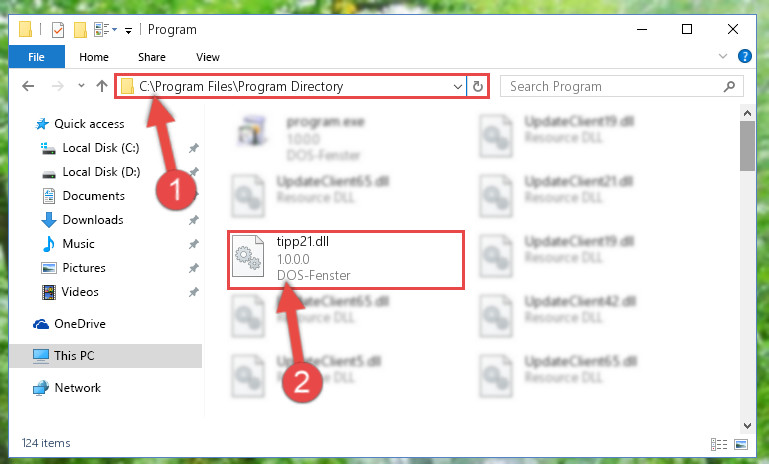769x464 pixels.
Task: Switch to large thumbnails view icon
Action: tap(741, 444)
